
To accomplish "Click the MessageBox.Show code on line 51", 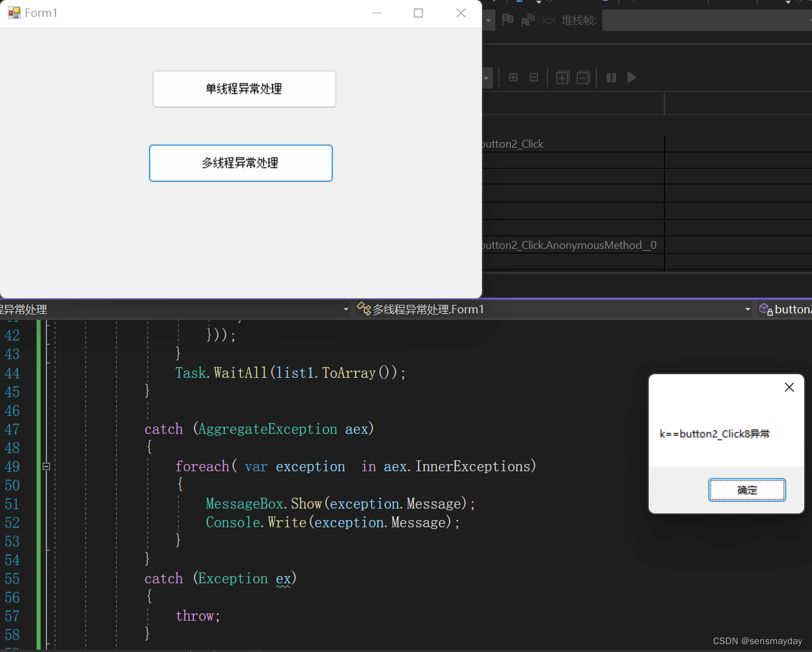I will [x=340, y=504].
